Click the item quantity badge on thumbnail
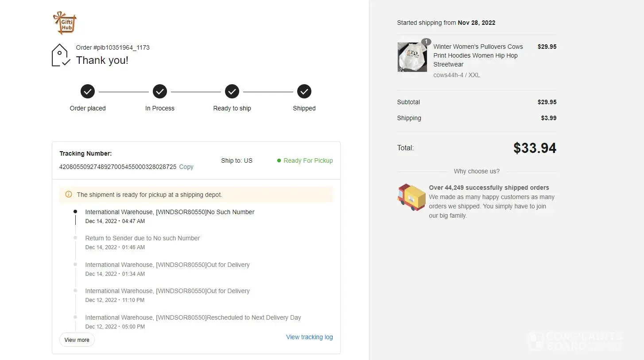This screenshot has height=360, width=644. 426,42
